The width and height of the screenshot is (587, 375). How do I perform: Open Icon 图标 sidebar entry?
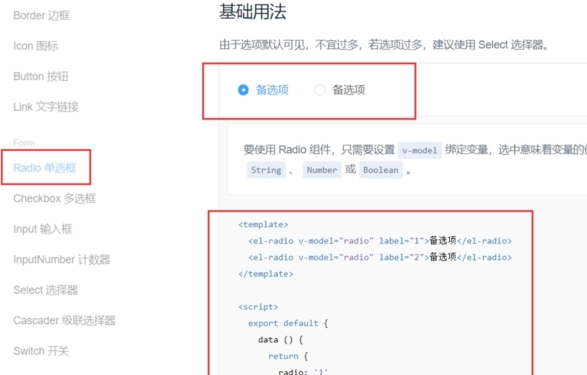pos(36,46)
